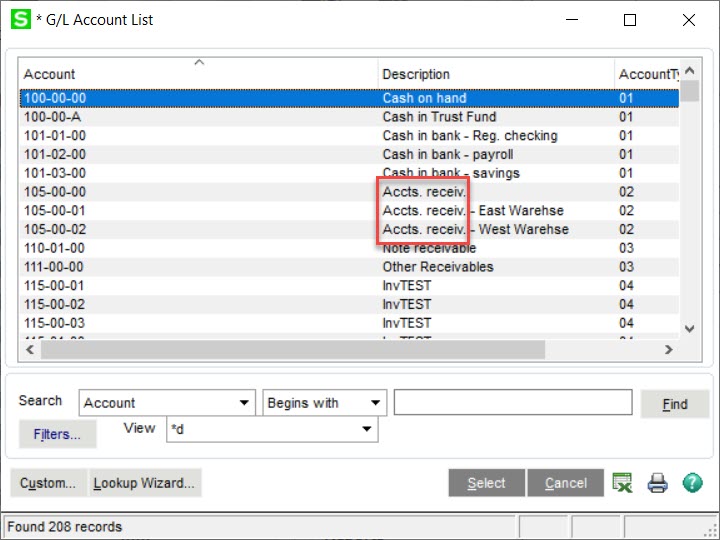Click the Other Receivables description
This screenshot has width=720, height=540.
pos(438,267)
